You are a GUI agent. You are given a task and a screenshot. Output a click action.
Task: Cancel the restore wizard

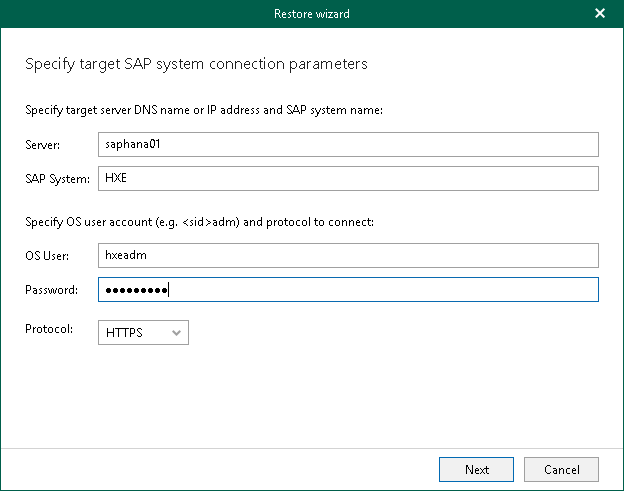tap(561, 469)
